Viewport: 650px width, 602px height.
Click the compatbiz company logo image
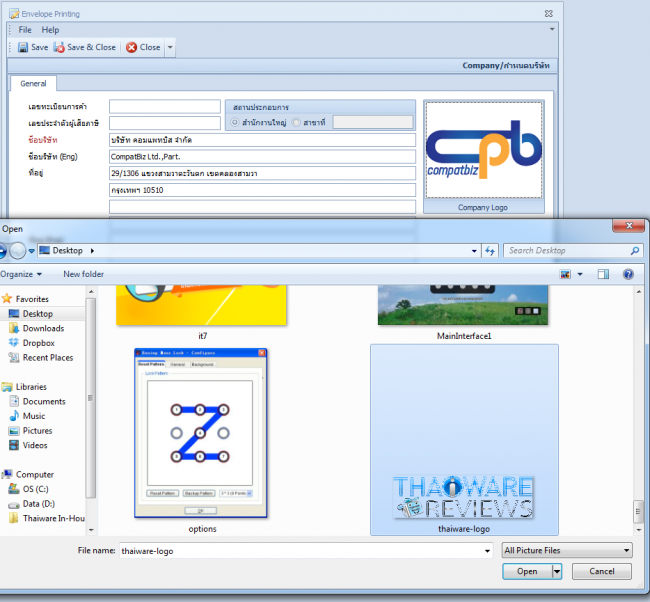click(x=484, y=150)
